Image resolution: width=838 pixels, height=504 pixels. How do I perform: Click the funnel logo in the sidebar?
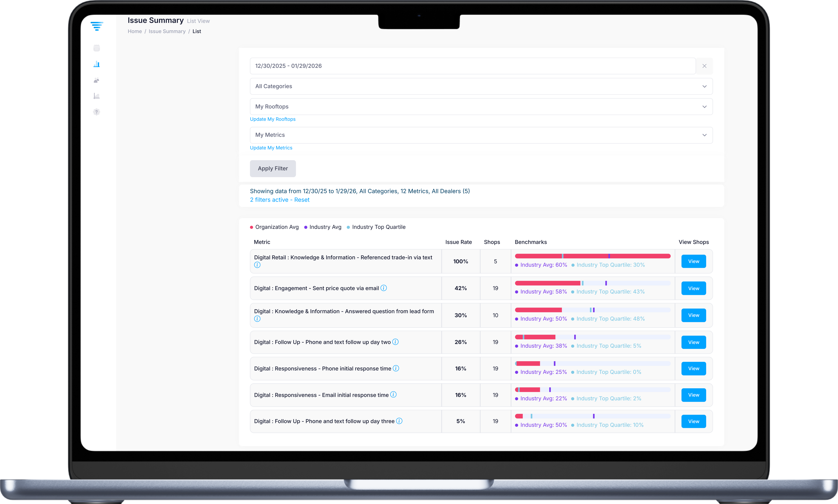click(x=97, y=26)
